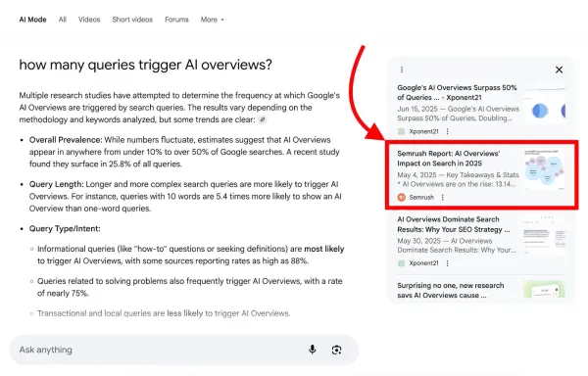
Task: Click the 'Overall Prevalence:' bold text
Action: coord(66,140)
